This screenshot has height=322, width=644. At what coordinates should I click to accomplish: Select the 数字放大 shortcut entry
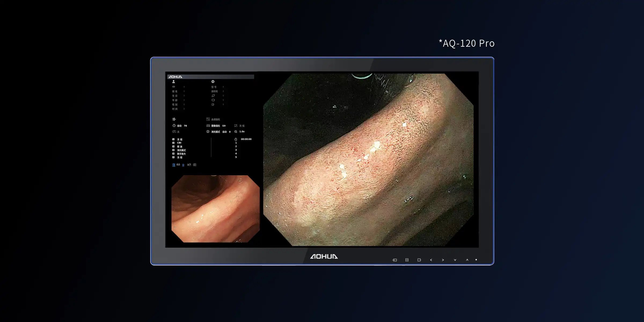click(181, 154)
